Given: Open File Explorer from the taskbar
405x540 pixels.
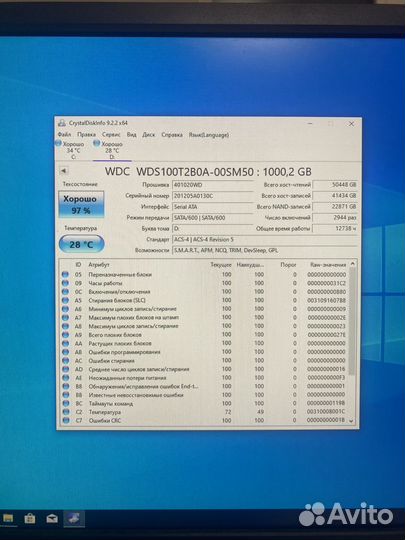Looking at the screenshot, I should coord(8,518).
